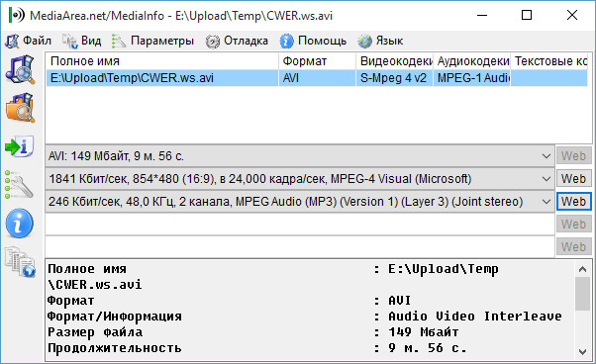The width and height of the screenshot is (596, 364).
Task: Open the Файл menu
Action: [x=37, y=41]
